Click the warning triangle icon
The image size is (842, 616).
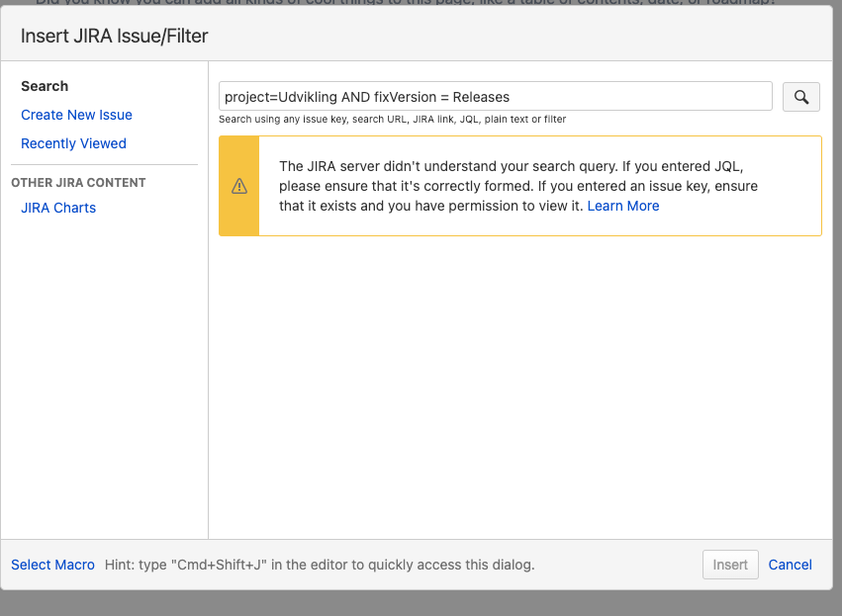point(239,186)
